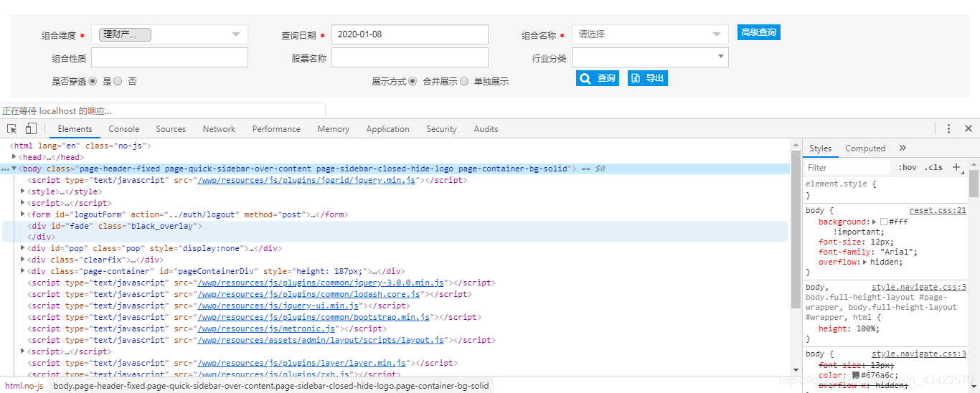The width and height of the screenshot is (980, 393).
Task: Switch to the Computed sidebar tab
Action: click(x=865, y=148)
